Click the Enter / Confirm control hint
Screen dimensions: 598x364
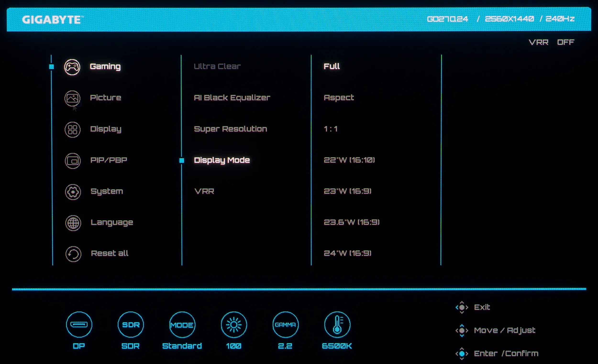(506, 353)
